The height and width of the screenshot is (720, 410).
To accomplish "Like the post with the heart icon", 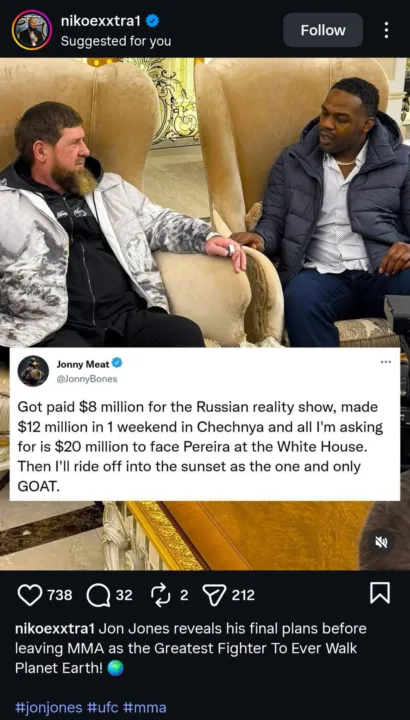I will pyautogui.click(x=29, y=595).
